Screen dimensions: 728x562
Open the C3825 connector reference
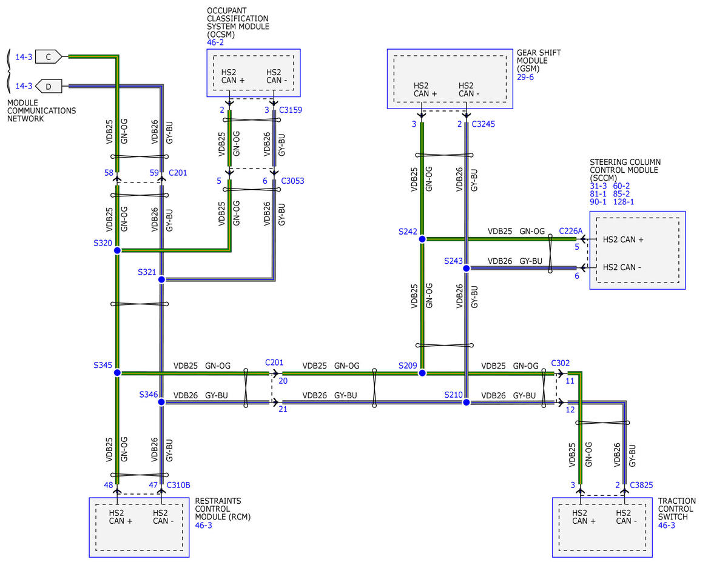click(x=641, y=485)
